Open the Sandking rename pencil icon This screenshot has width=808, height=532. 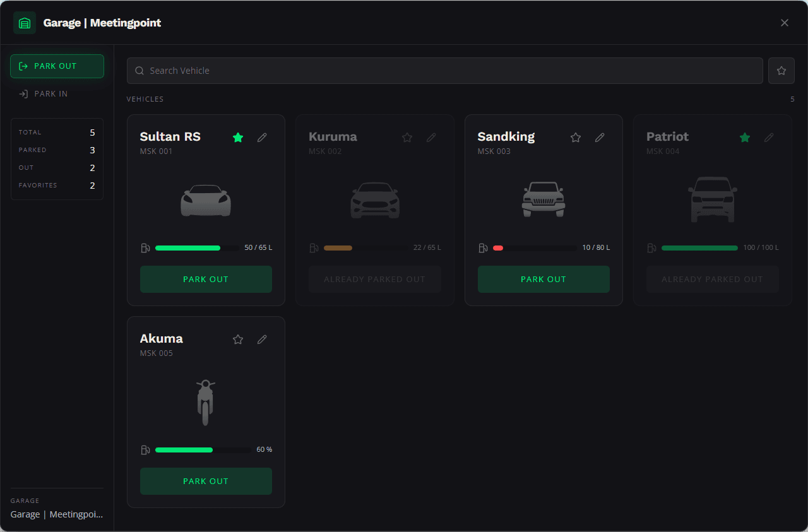coord(600,137)
